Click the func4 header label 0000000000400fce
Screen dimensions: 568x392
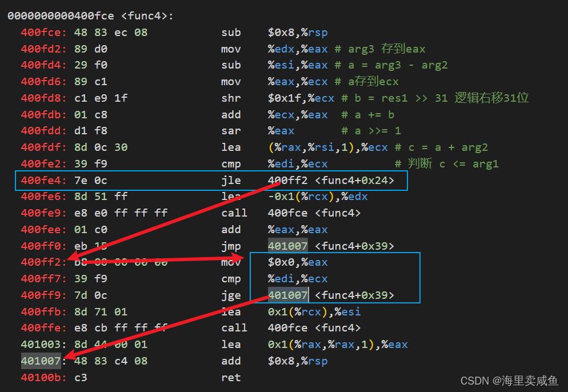[61, 16]
